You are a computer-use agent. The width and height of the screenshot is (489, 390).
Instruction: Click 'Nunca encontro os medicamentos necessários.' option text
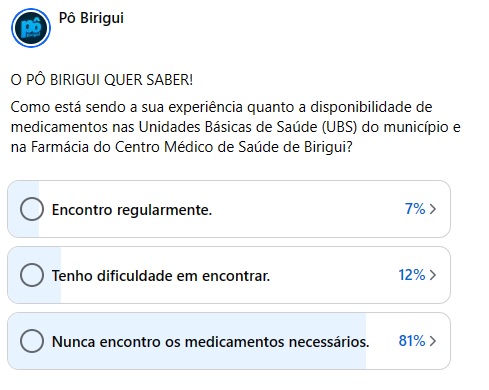[x=210, y=342]
